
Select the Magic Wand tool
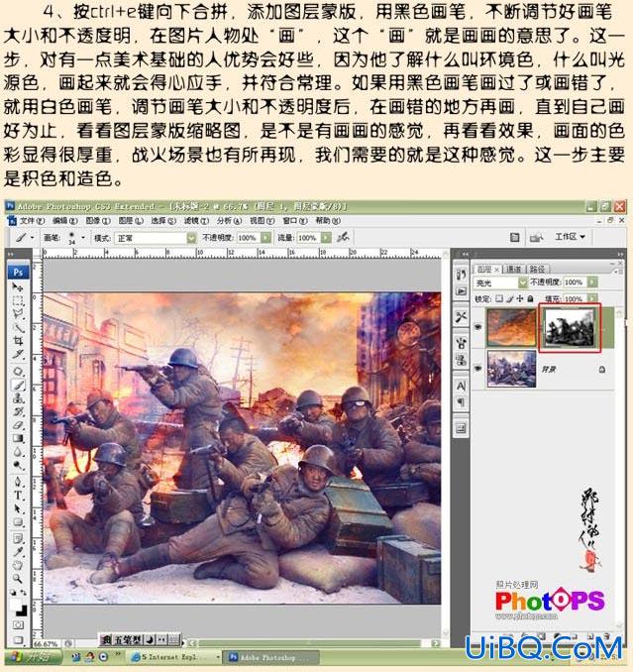point(18,328)
